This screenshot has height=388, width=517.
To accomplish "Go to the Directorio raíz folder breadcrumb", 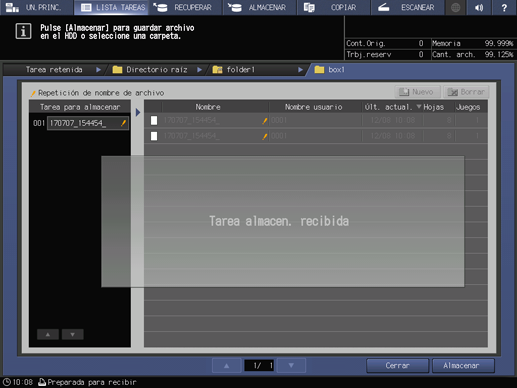I will (150, 70).
